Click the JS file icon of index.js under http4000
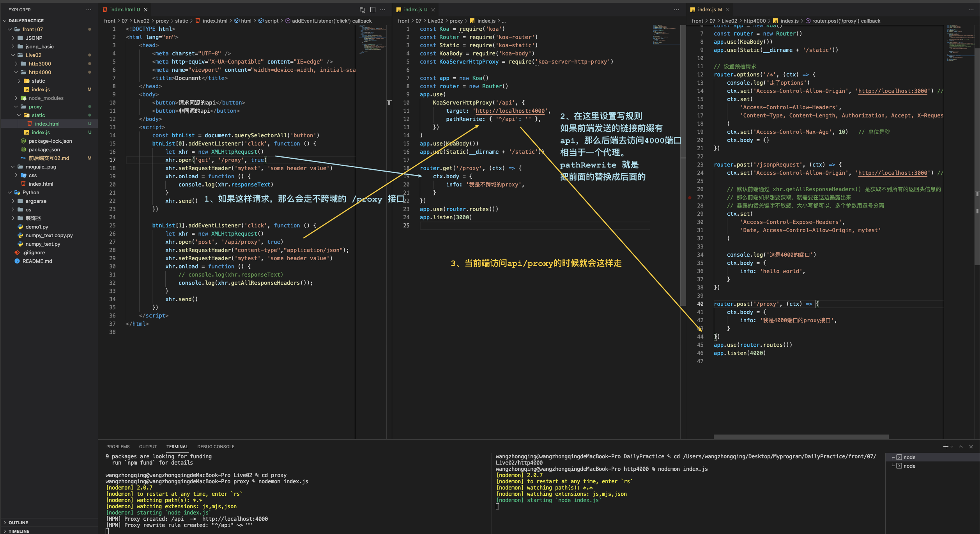Screen dimensions: 980x534 [x=27, y=89]
